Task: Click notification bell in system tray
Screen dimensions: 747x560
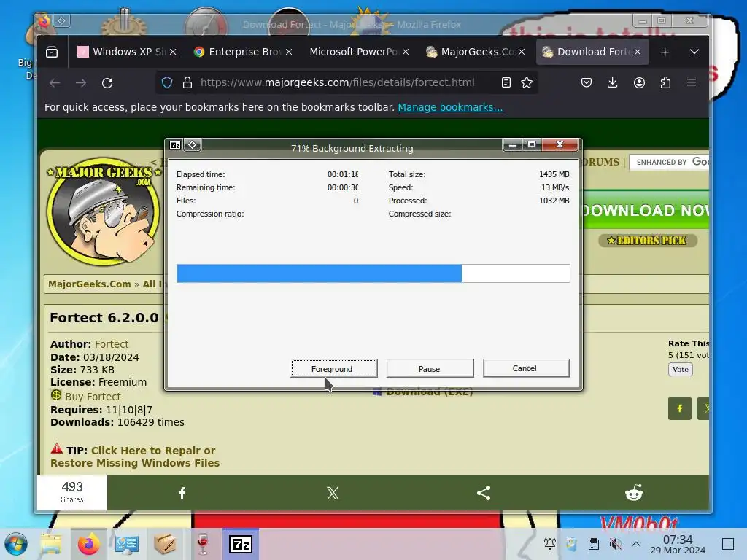Action: pyautogui.click(x=550, y=543)
